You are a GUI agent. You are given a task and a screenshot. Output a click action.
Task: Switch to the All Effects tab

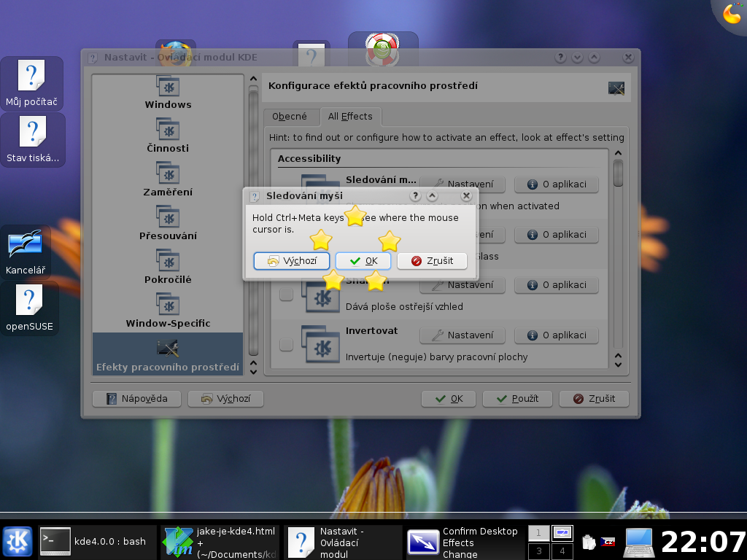tap(350, 116)
